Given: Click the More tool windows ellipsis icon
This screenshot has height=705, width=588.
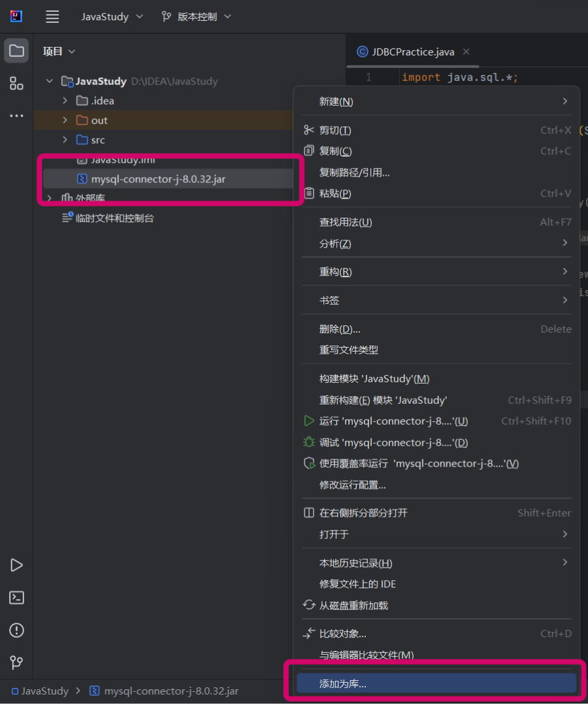Looking at the screenshot, I should (16, 116).
